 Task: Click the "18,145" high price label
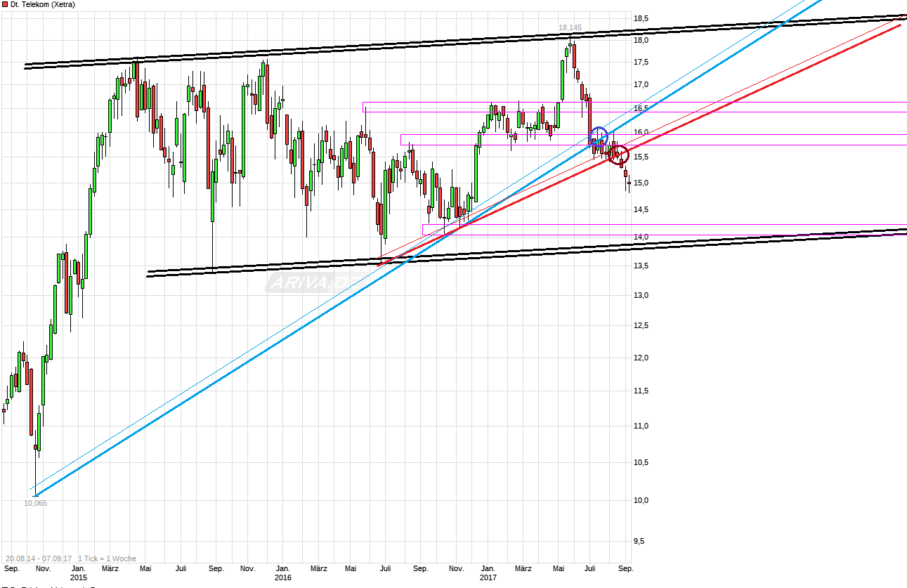[570, 28]
